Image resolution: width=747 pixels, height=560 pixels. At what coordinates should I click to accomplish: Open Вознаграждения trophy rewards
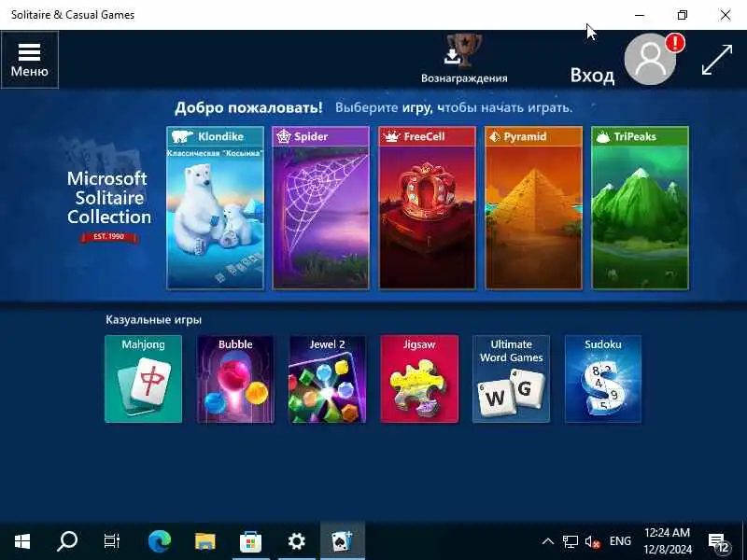[464, 60]
